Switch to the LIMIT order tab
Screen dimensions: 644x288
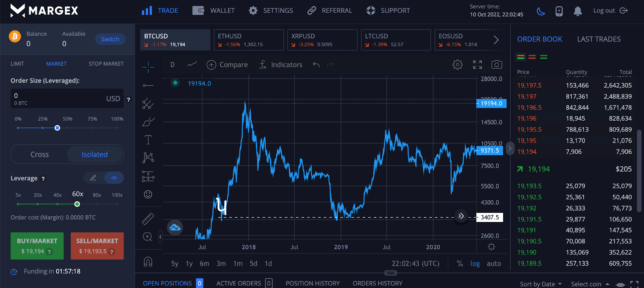[17, 64]
